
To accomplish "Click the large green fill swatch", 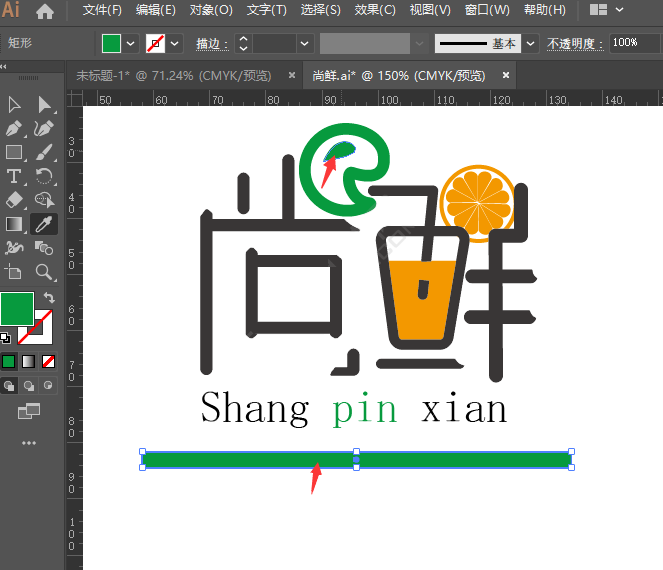I will pos(17,309).
